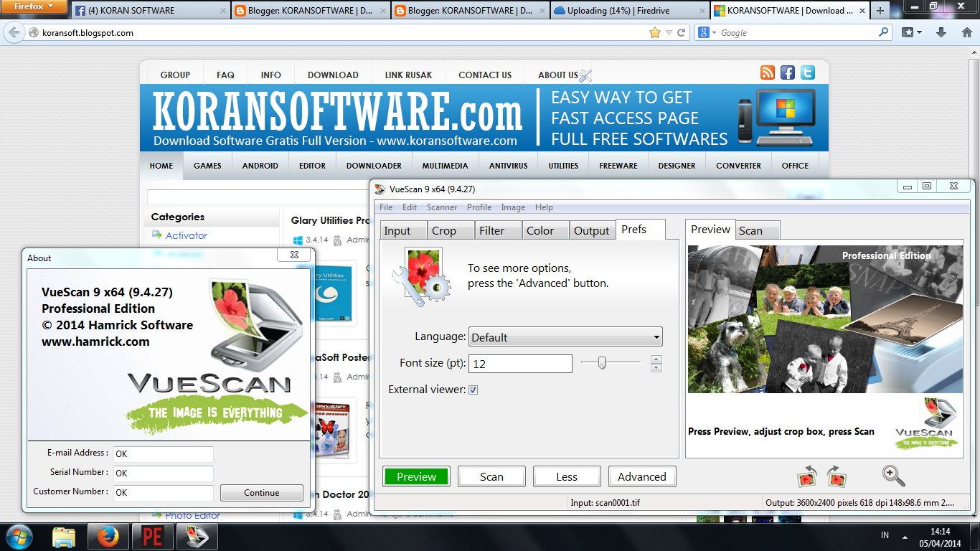Viewport: 980px width, 551px height.
Task: Click the Serial Number field
Action: tap(163, 474)
